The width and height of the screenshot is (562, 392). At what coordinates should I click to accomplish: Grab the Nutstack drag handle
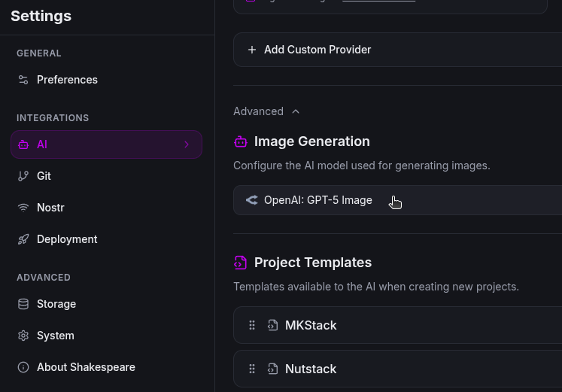252,369
